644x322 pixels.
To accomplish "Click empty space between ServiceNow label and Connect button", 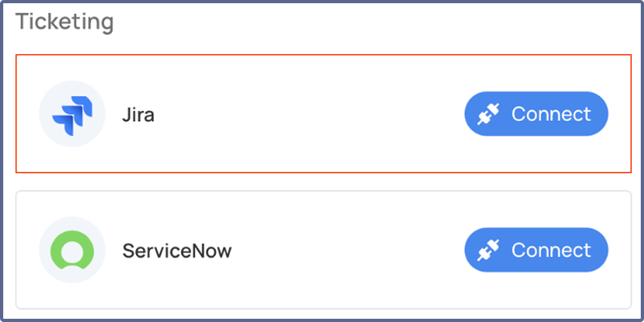I will (348, 251).
